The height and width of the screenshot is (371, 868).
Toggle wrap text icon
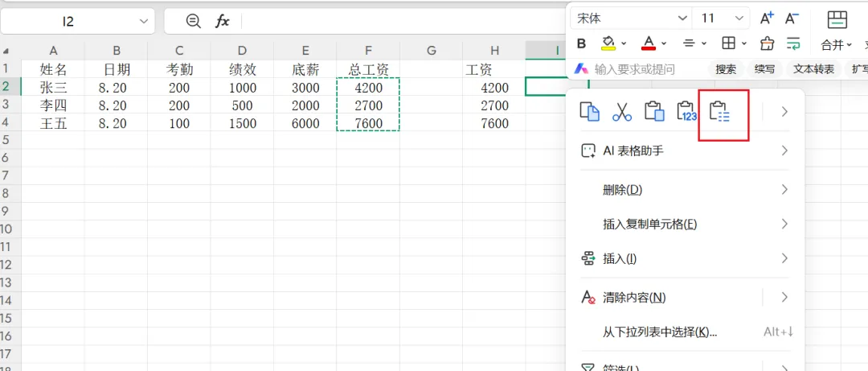coord(792,43)
